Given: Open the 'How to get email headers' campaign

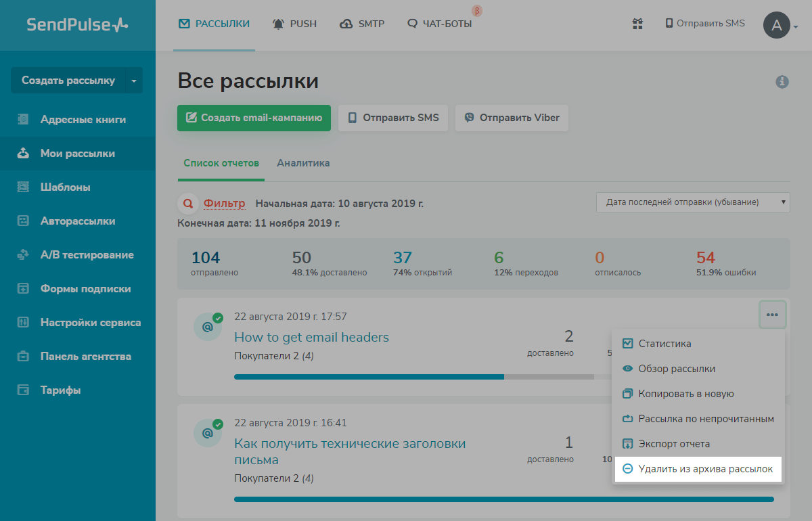Looking at the screenshot, I should [311, 337].
